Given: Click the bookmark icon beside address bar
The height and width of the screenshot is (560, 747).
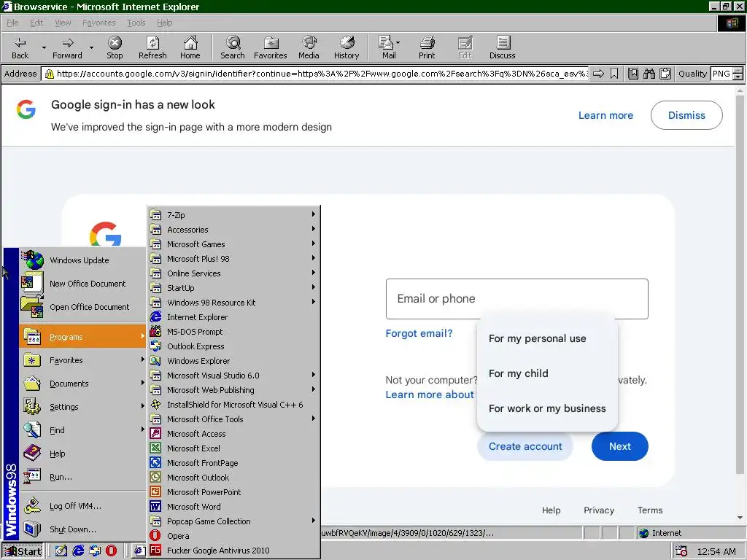Looking at the screenshot, I should [614, 74].
